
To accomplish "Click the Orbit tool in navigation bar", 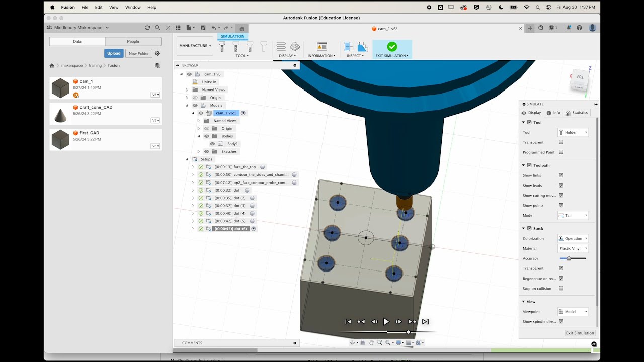I will (x=353, y=343).
